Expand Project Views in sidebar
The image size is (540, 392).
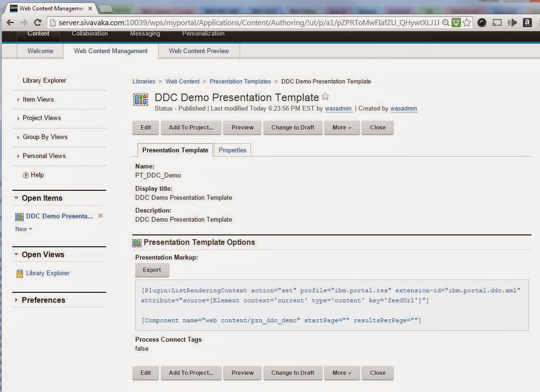coord(18,118)
